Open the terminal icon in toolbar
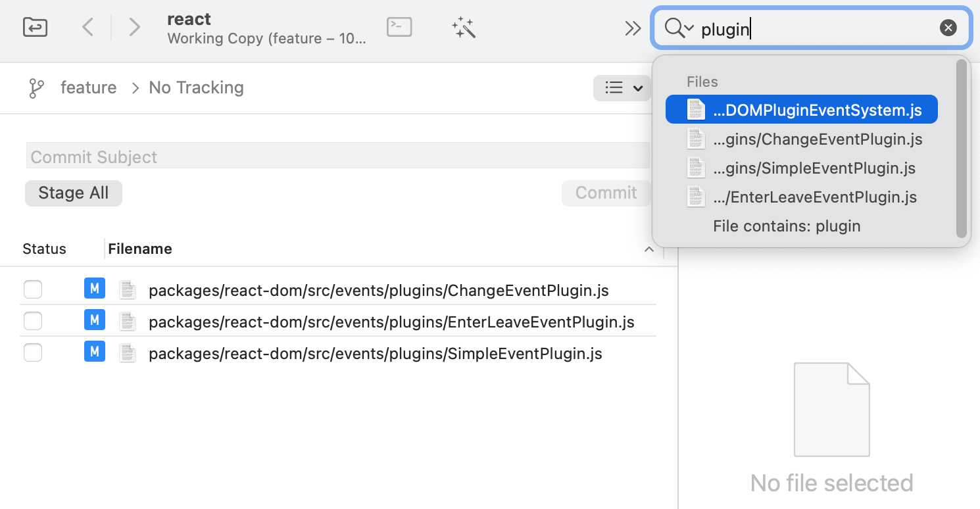 pyautogui.click(x=399, y=28)
